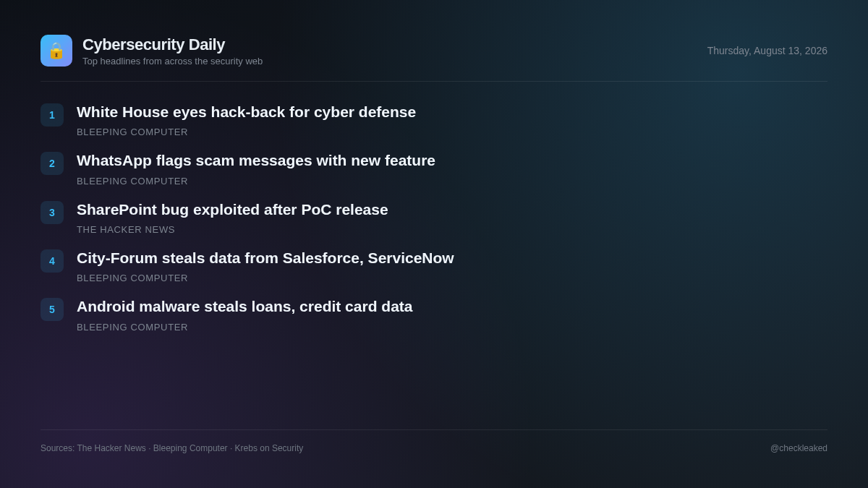Click the @checkleaked handle
Screen dimensions: 868x488
coord(799,448)
